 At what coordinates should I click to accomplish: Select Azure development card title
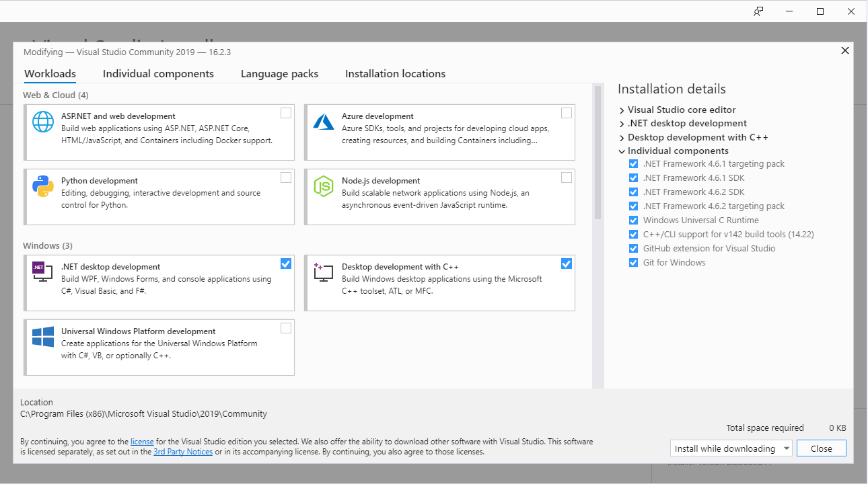pos(377,116)
